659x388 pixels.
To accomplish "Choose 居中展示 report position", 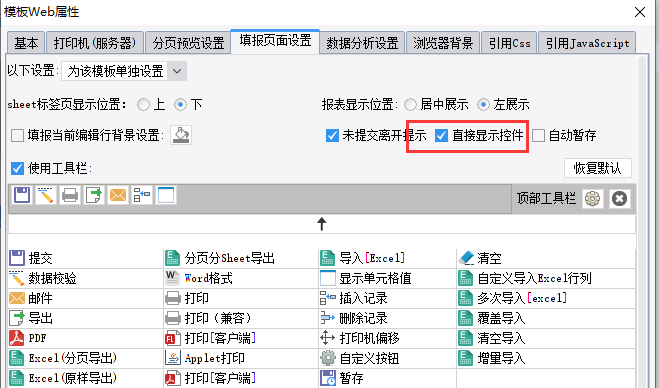I will point(410,104).
